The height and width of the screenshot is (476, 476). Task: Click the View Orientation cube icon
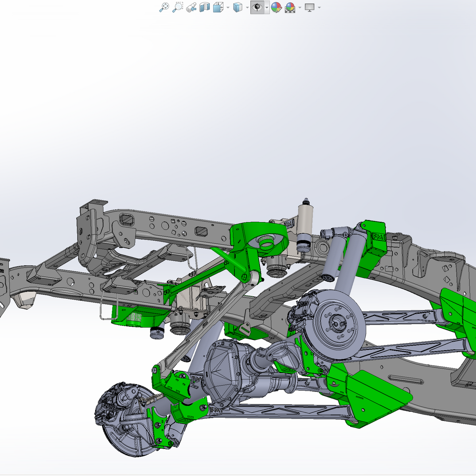click(x=218, y=7)
